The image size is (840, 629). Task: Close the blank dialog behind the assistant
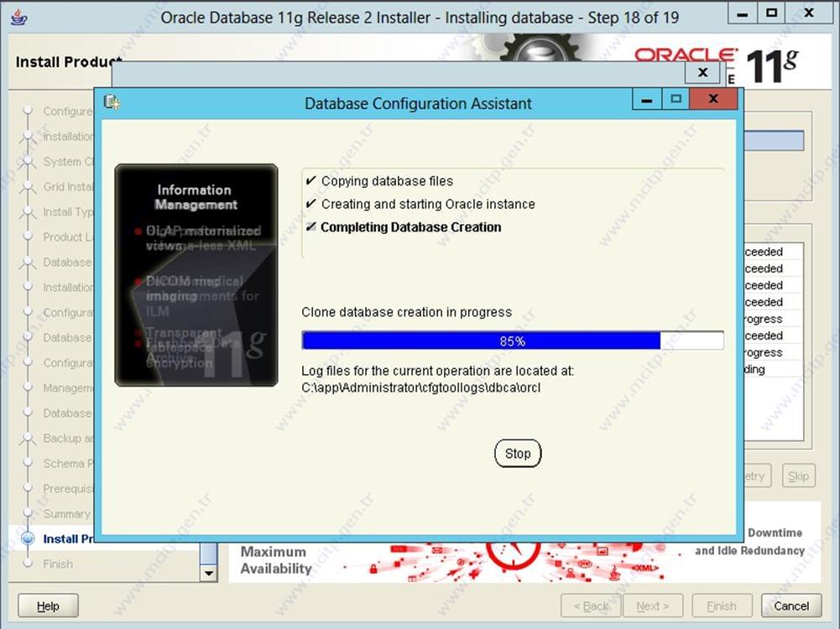pyautogui.click(x=703, y=72)
